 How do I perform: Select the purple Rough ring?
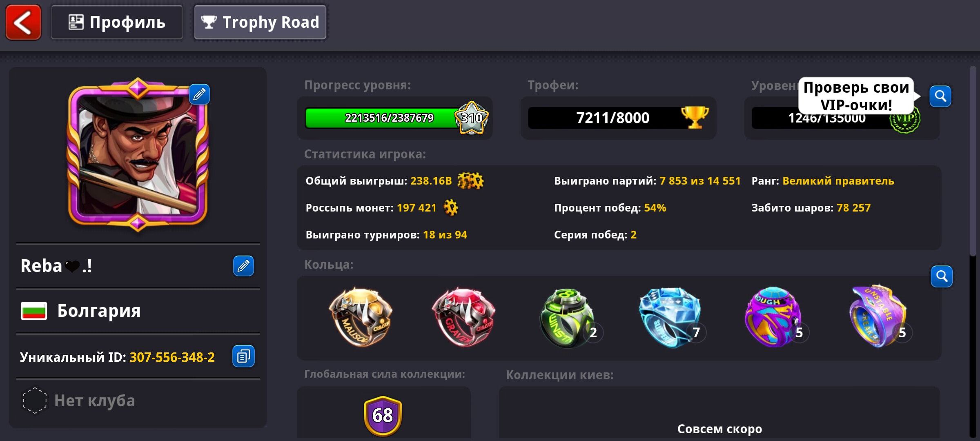774,317
